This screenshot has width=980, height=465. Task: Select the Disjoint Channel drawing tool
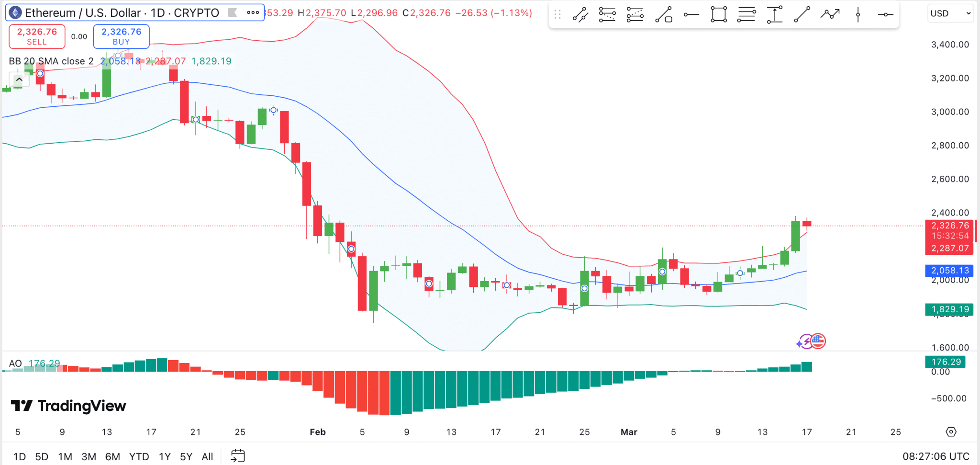635,15
